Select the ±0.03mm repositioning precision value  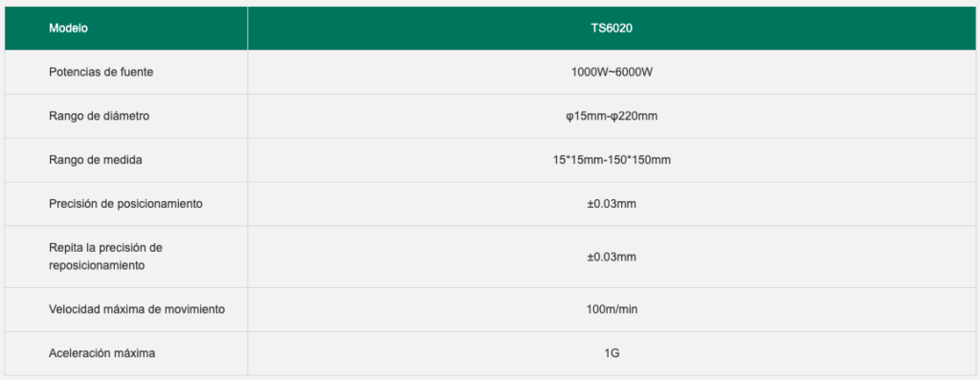(x=612, y=257)
